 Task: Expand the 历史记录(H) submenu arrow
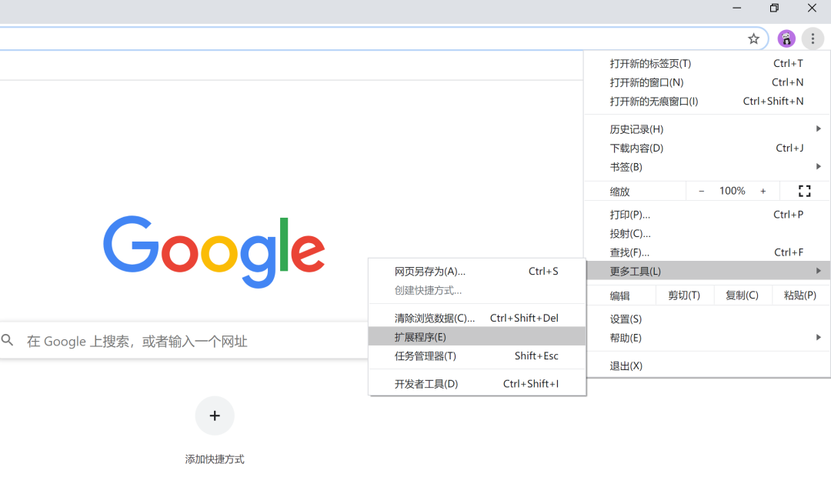[x=818, y=129]
